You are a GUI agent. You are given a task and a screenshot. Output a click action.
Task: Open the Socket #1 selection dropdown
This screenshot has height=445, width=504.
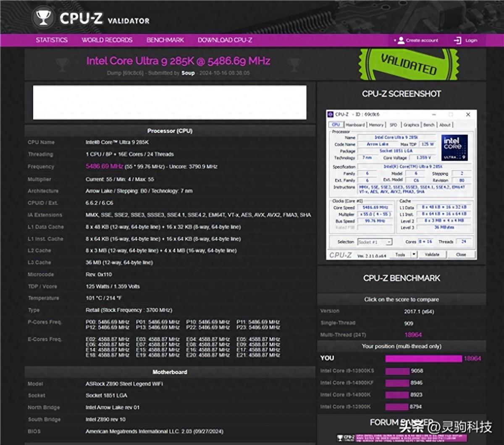[375, 242]
